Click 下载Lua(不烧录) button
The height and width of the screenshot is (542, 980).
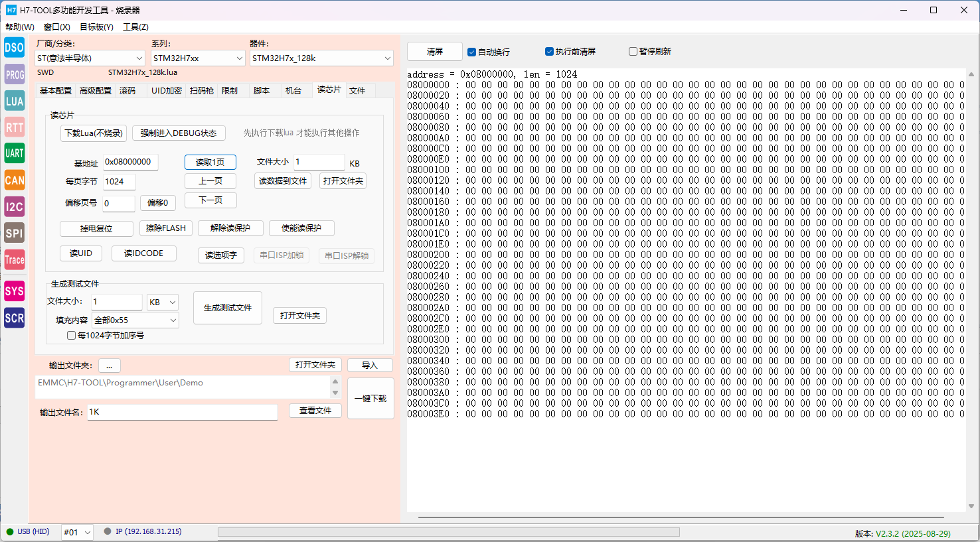coord(94,133)
